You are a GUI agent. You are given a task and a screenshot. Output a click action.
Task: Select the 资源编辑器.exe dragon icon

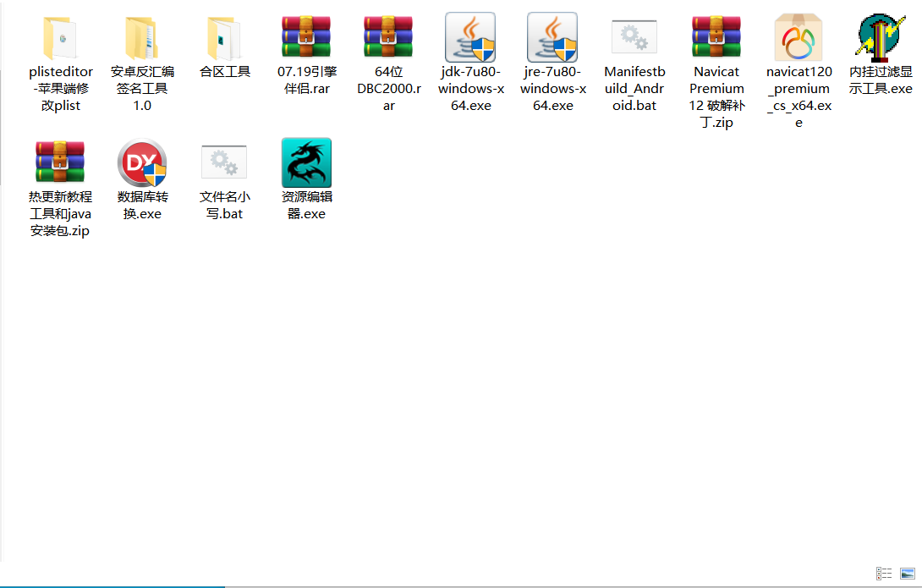[x=306, y=163]
